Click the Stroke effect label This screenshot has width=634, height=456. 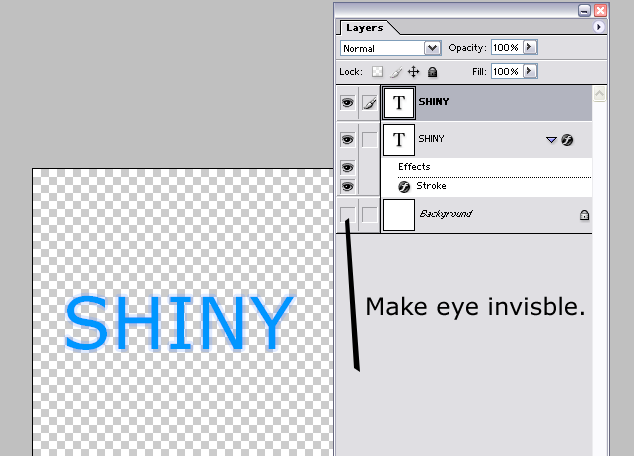[431, 186]
